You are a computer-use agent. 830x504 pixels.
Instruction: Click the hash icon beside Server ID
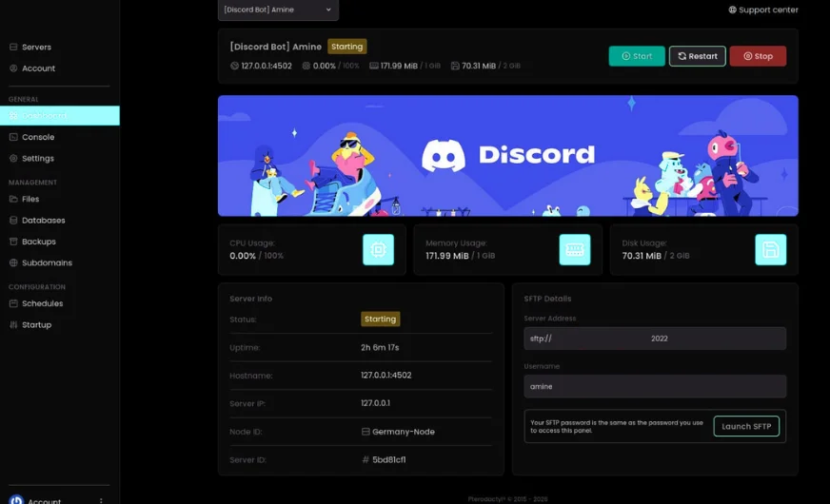tap(366, 459)
